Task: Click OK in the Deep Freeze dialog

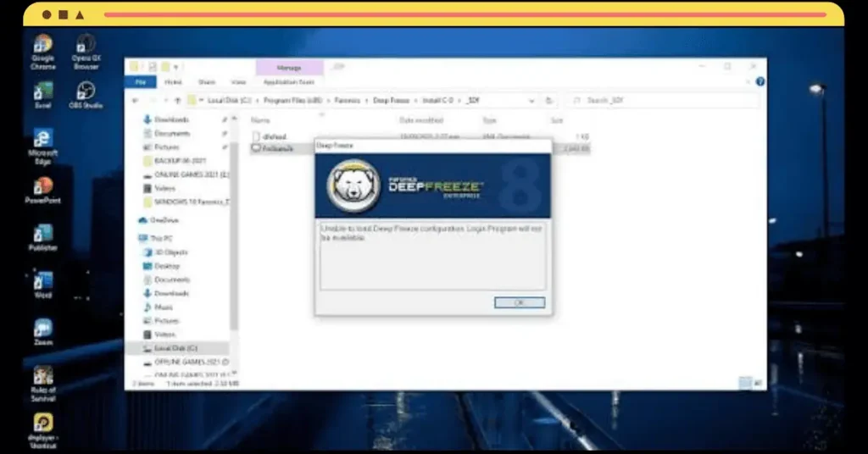Action: pos(520,302)
